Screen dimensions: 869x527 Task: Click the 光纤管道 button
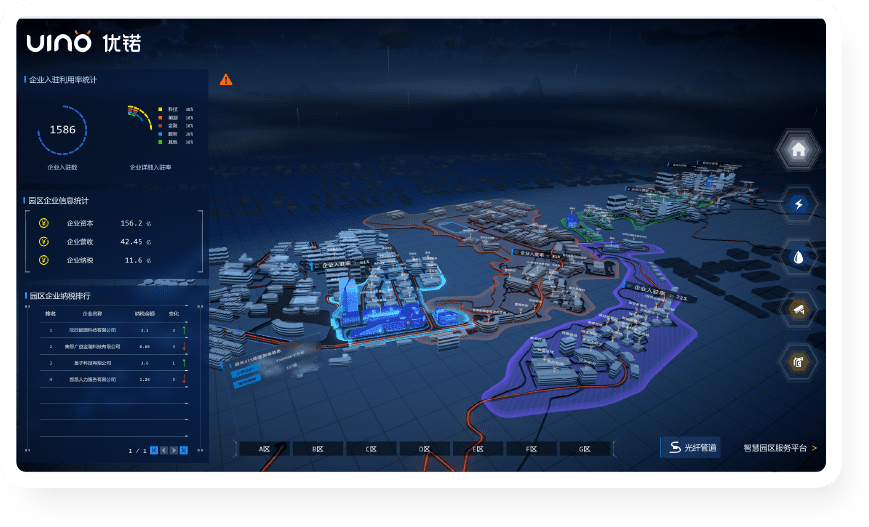[x=691, y=447]
